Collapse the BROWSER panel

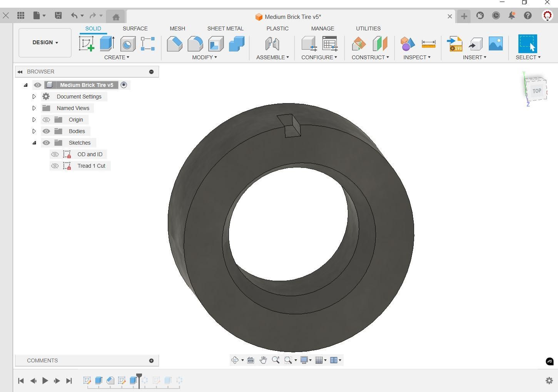pyautogui.click(x=20, y=72)
